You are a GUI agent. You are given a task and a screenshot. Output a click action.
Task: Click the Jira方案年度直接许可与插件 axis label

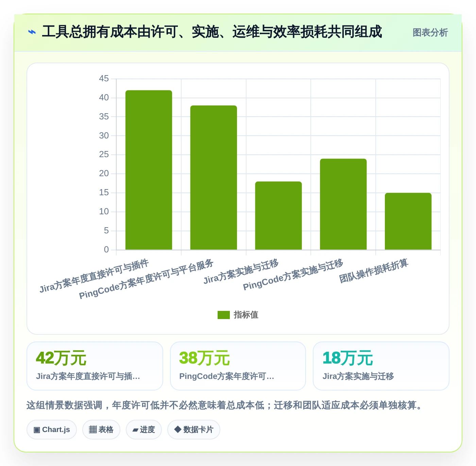tap(94, 276)
